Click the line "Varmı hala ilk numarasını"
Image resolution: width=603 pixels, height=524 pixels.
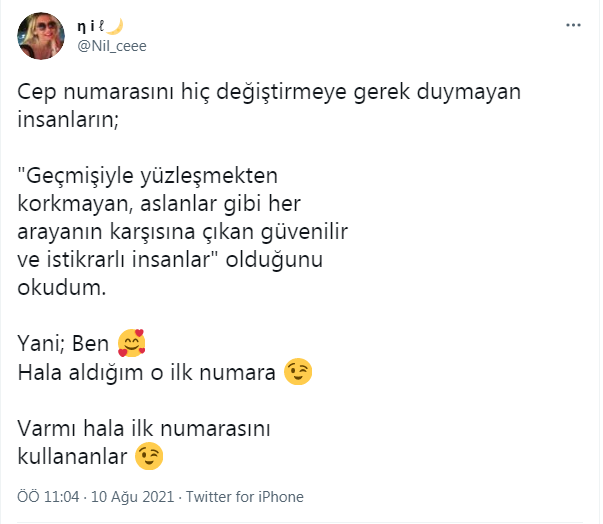(x=146, y=429)
